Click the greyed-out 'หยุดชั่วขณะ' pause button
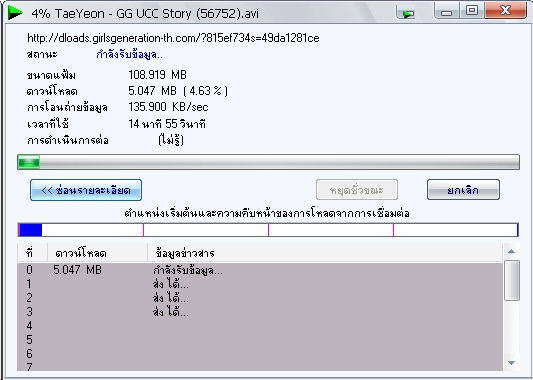 tap(357, 190)
